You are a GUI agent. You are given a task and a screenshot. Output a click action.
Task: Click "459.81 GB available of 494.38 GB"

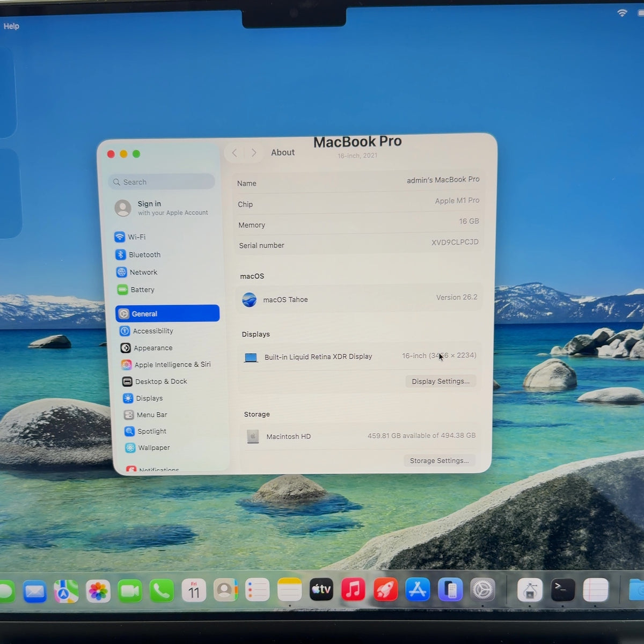(x=422, y=435)
